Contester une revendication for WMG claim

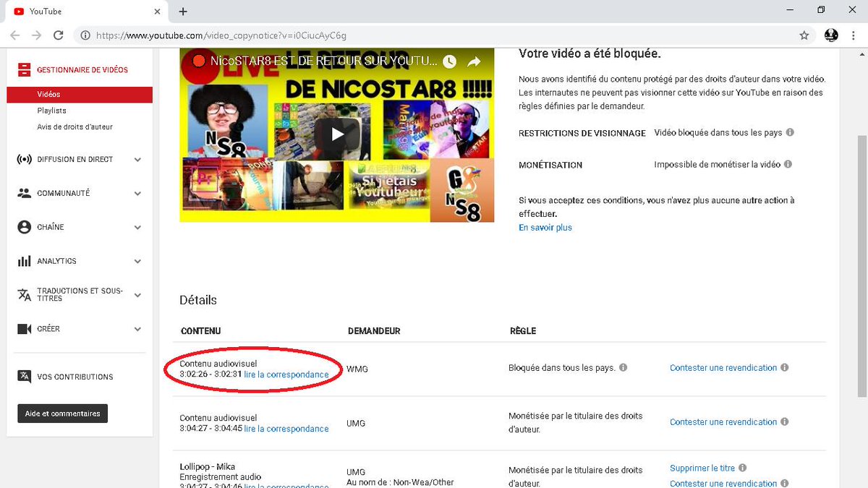point(723,368)
